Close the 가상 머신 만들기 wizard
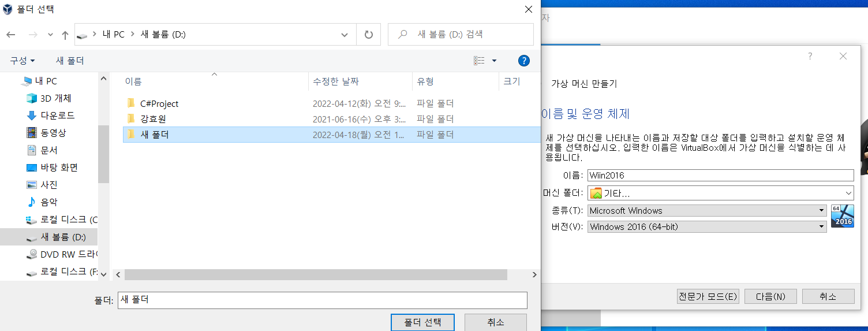The width and height of the screenshot is (868, 331). click(x=843, y=56)
